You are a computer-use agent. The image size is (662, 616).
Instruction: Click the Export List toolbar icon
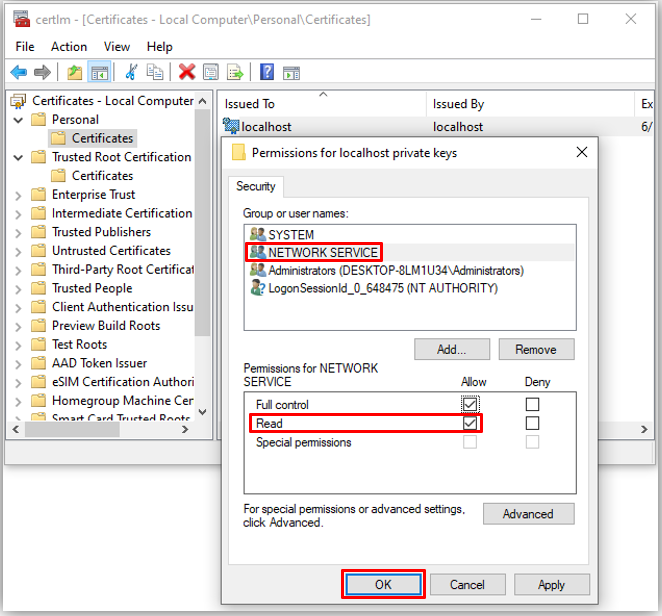pyautogui.click(x=235, y=72)
